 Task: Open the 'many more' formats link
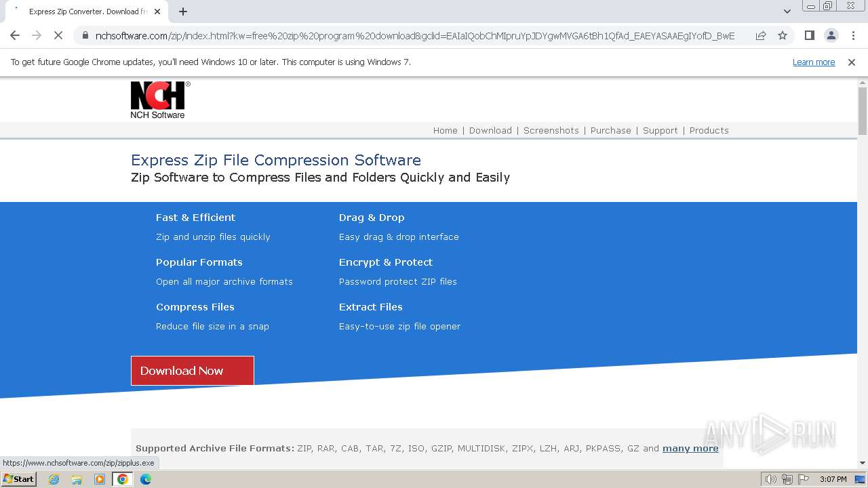[x=690, y=449]
